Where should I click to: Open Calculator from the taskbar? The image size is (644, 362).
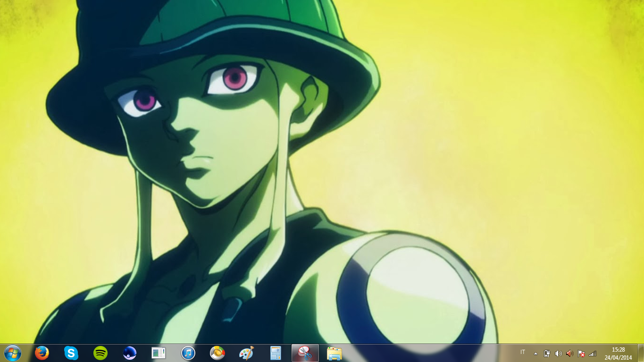tap(276, 353)
